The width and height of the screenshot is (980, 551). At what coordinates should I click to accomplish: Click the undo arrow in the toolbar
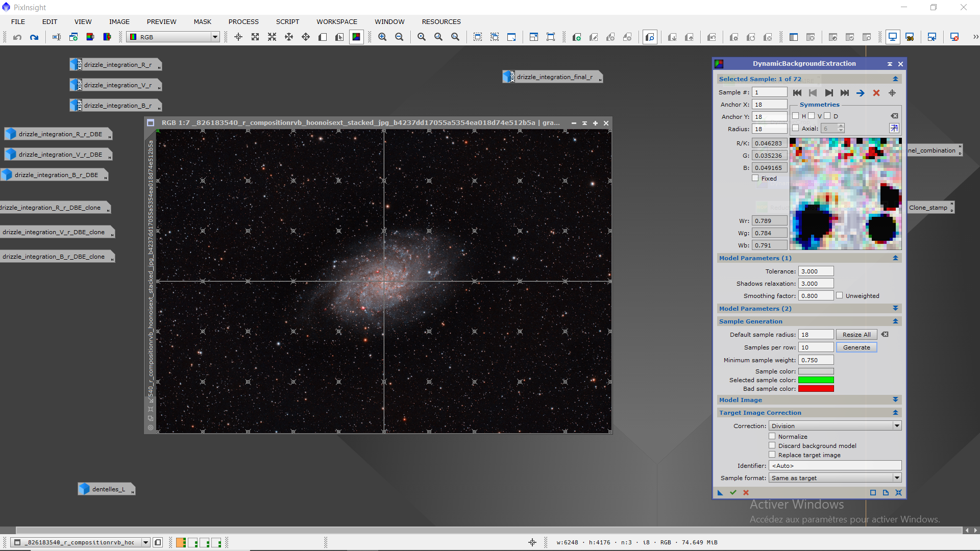tap(17, 37)
